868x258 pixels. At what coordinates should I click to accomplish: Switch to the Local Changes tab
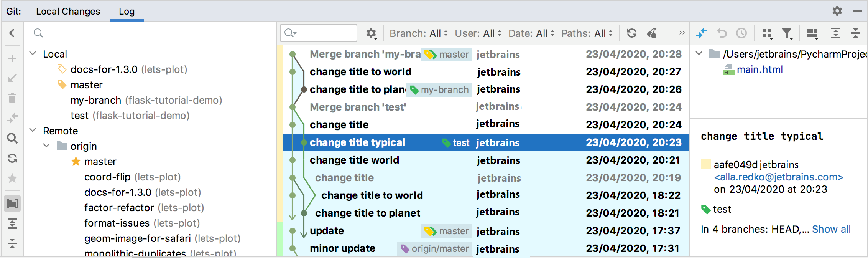(x=68, y=12)
